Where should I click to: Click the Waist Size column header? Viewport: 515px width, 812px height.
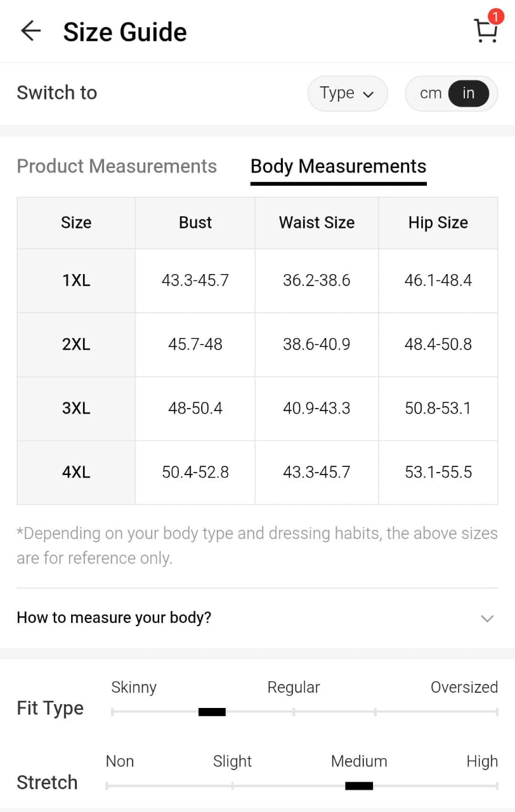[x=316, y=223]
